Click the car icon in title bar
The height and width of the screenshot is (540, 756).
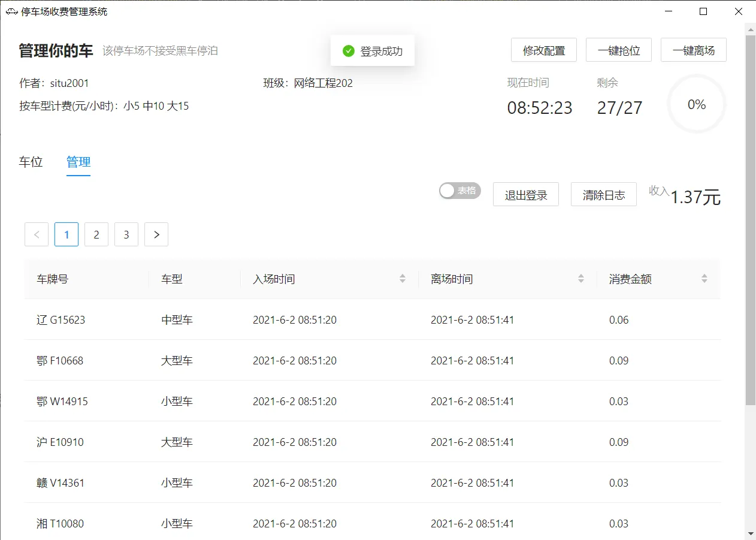11,11
